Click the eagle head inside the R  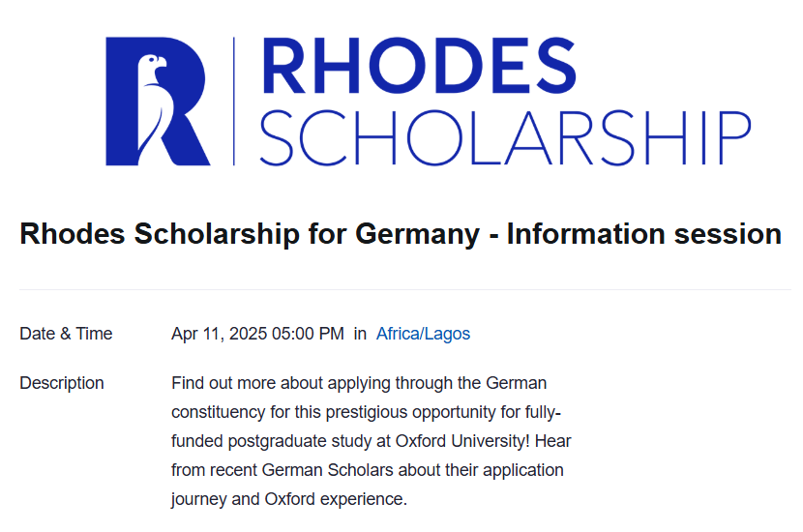coord(151,69)
